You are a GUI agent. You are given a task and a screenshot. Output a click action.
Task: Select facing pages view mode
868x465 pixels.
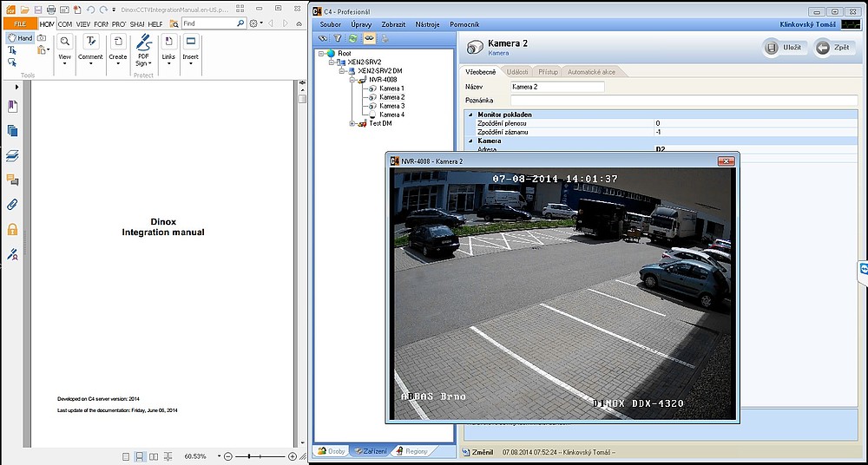coord(154,456)
